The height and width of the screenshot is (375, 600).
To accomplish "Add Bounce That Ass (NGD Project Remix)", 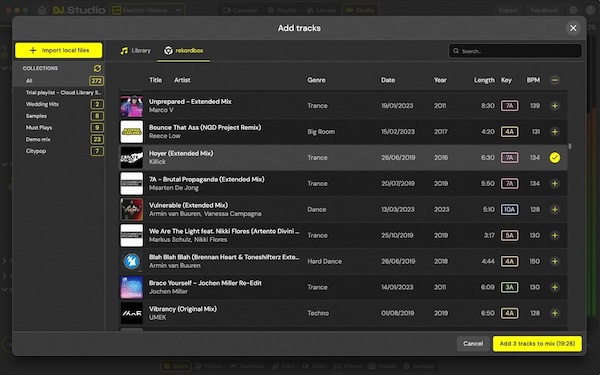I will click(x=554, y=132).
